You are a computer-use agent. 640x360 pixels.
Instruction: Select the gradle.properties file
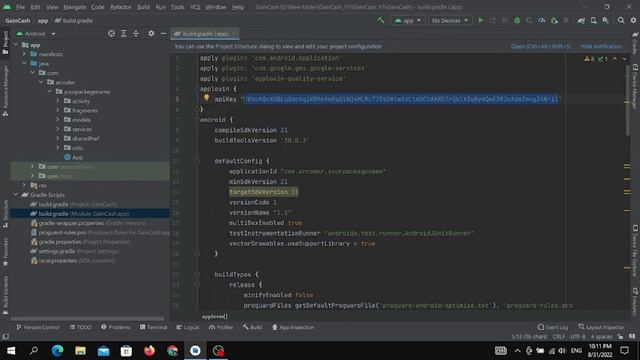(80, 242)
